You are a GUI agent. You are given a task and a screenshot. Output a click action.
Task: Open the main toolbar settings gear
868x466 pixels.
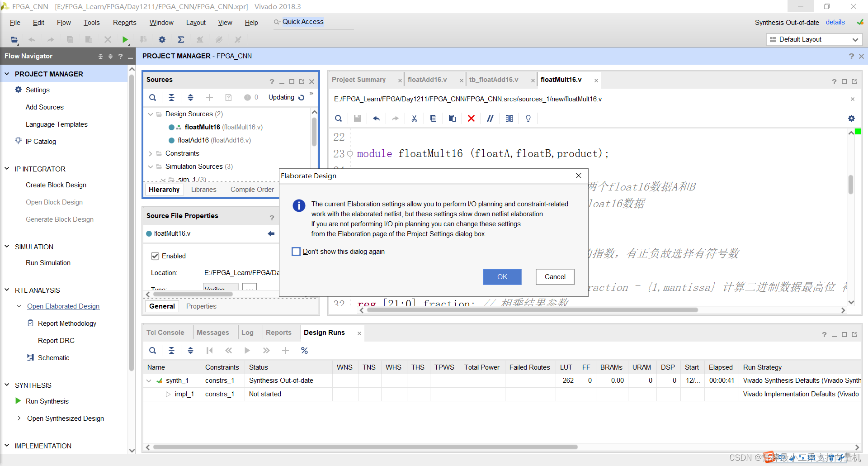(162, 40)
